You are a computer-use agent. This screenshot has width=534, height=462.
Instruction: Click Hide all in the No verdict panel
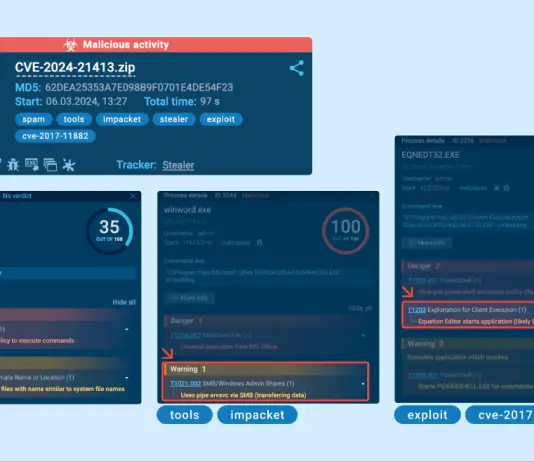pos(124,302)
